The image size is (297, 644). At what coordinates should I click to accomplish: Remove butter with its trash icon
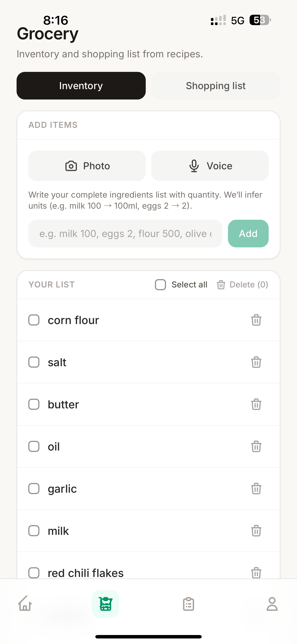256,404
